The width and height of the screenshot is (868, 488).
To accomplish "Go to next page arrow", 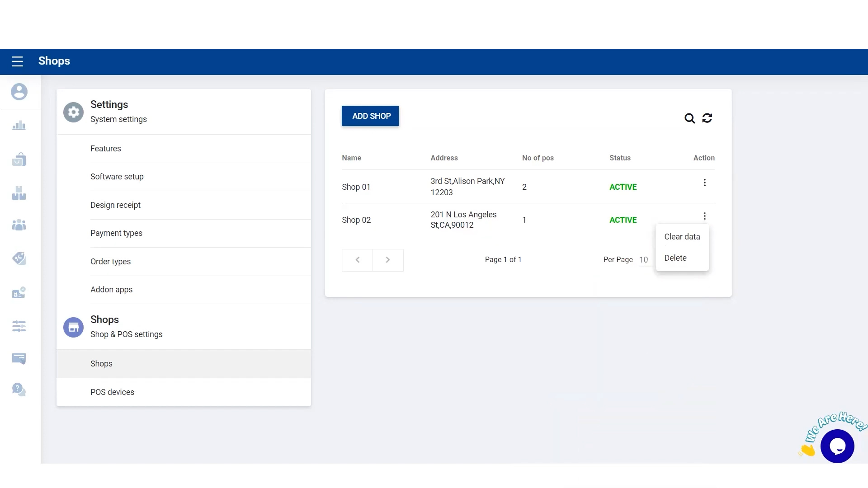I will (388, 260).
